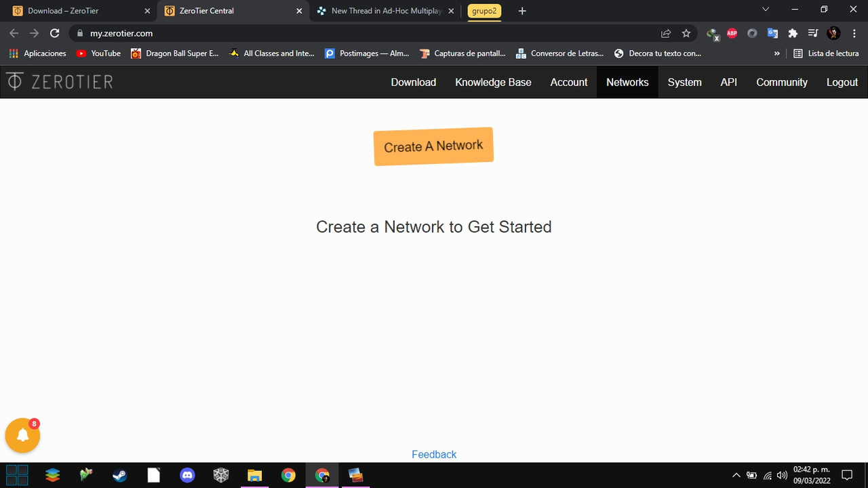Click the share page icon in address bar
This screenshot has width=868, height=488.
[666, 33]
